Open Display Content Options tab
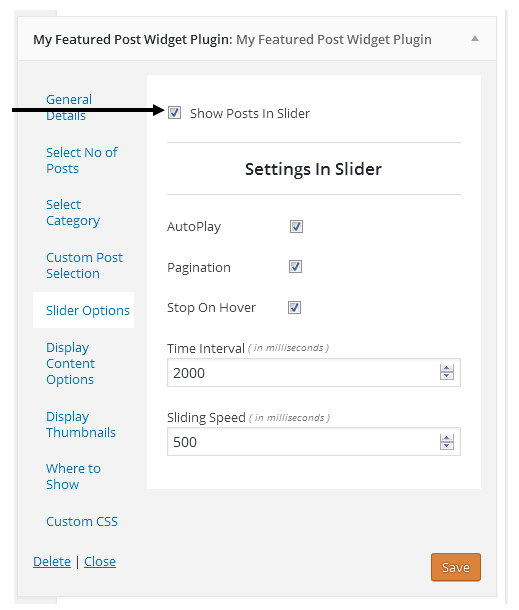 (70, 363)
